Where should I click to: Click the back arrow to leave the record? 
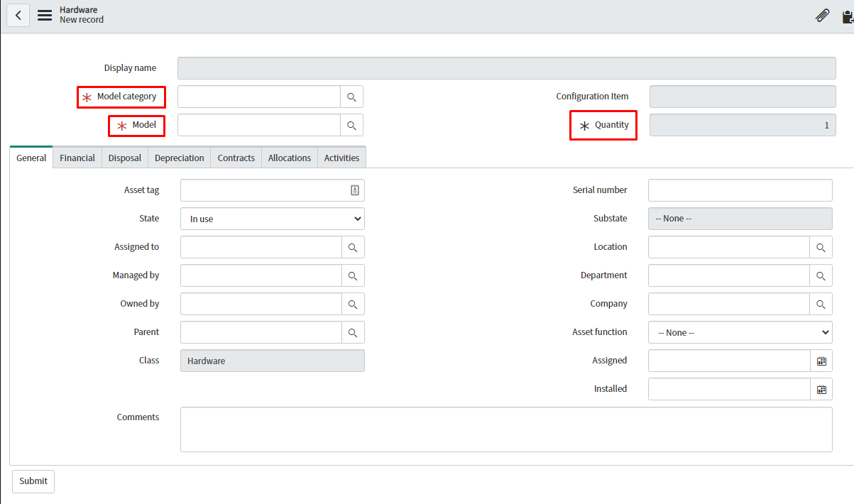click(18, 15)
